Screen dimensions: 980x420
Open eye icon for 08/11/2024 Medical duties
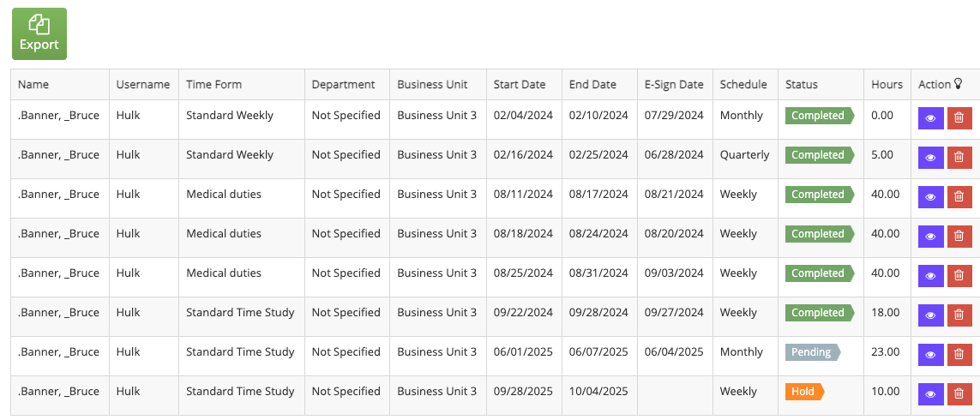930,197
